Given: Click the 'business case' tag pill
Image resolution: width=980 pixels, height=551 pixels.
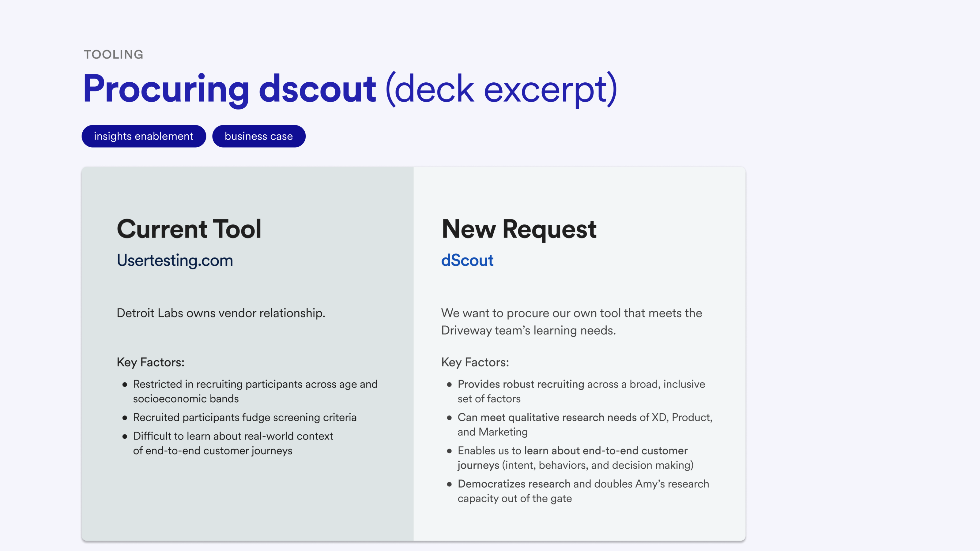Looking at the screenshot, I should (259, 136).
